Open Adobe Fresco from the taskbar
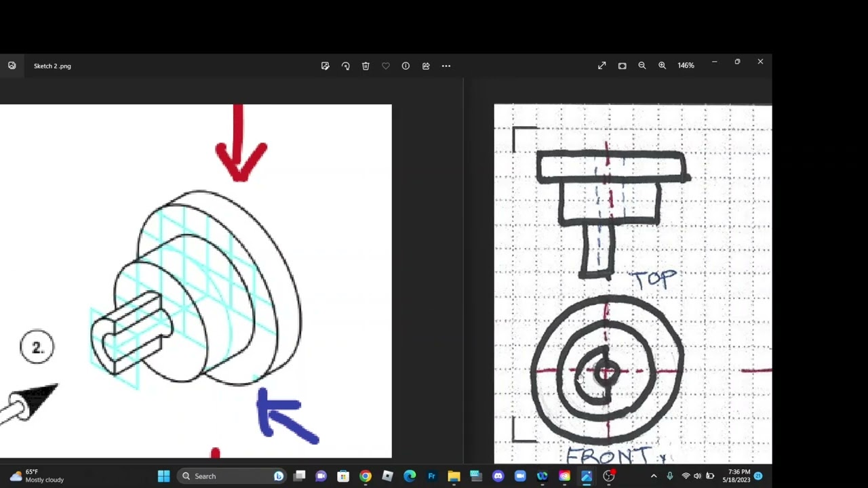This screenshot has height=488, width=868. coord(431,476)
